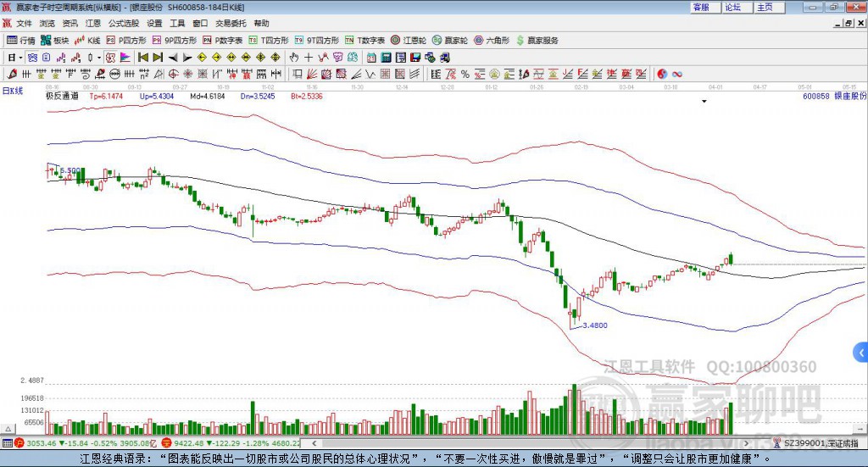Click the Dn=3.5245 value
Screen dimensions: 868x467
[x=258, y=97]
